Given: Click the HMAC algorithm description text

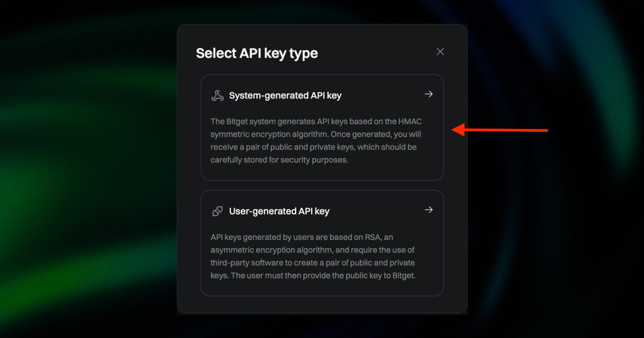Looking at the screenshot, I should 315,140.
